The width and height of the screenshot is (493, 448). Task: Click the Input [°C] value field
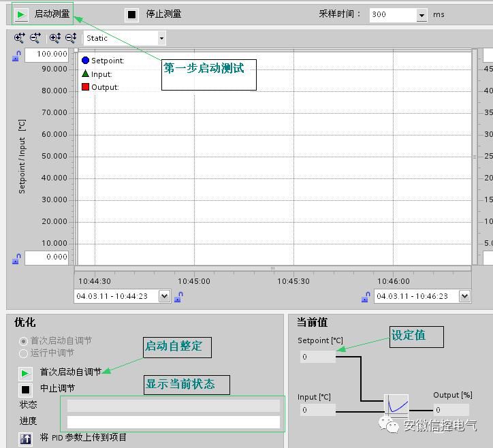[x=317, y=410]
